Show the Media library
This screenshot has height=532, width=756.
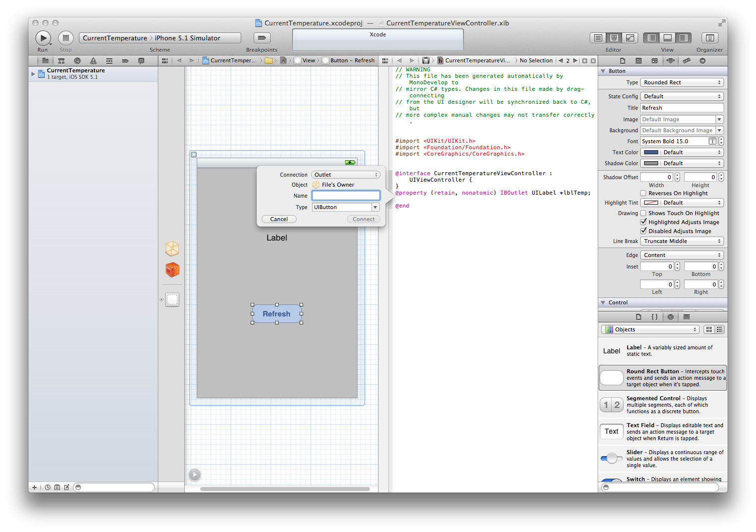(687, 317)
